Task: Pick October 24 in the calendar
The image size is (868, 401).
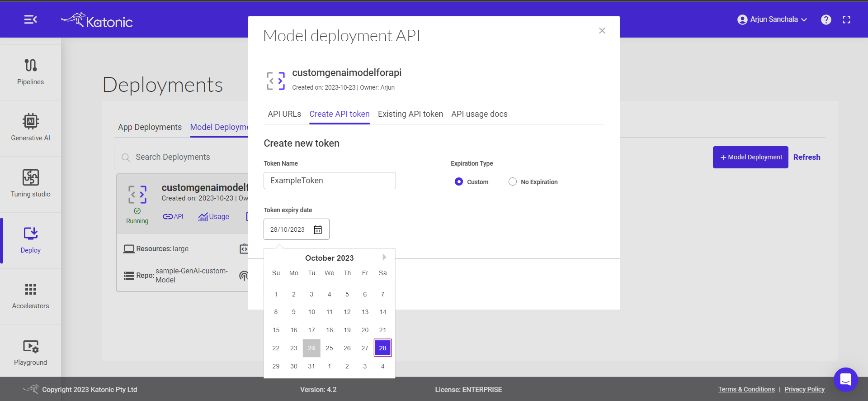Action: tap(311, 348)
